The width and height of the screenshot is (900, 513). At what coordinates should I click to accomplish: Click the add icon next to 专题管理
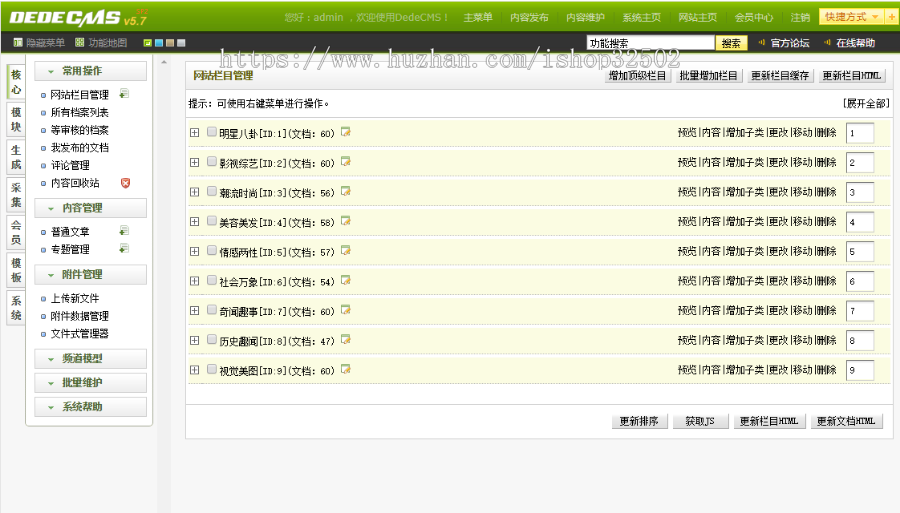click(124, 249)
